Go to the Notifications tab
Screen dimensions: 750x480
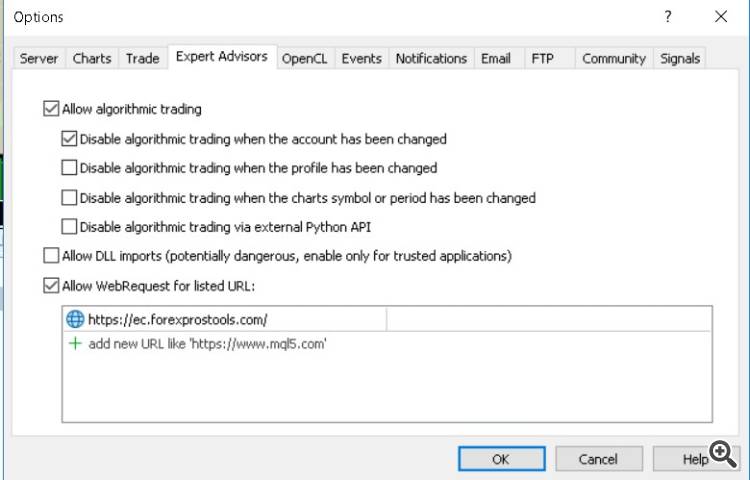[431, 59]
